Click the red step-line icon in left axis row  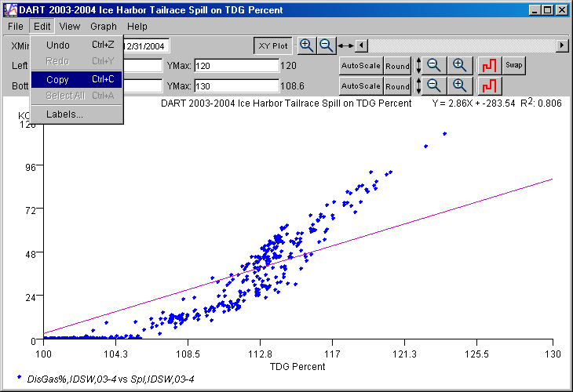(x=489, y=65)
